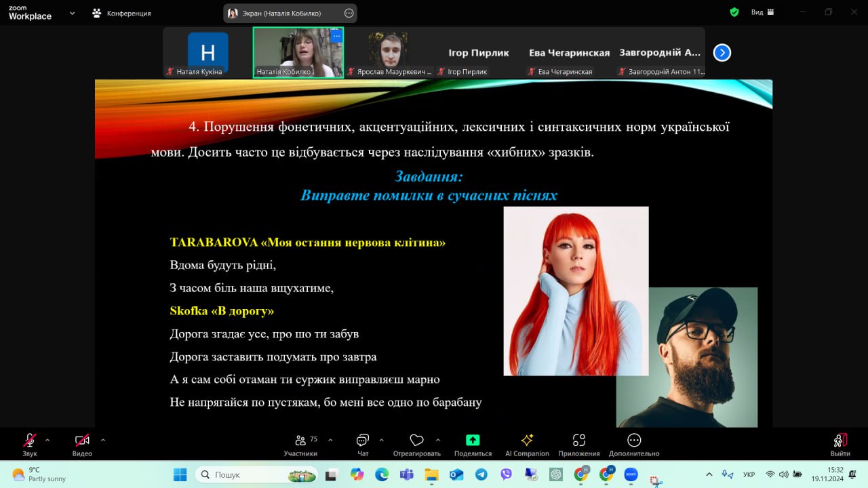Image resolution: width=868 pixels, height=488 pixels.
Task: Open Microsoft Teams from taskbar
Action: [406, 474]
